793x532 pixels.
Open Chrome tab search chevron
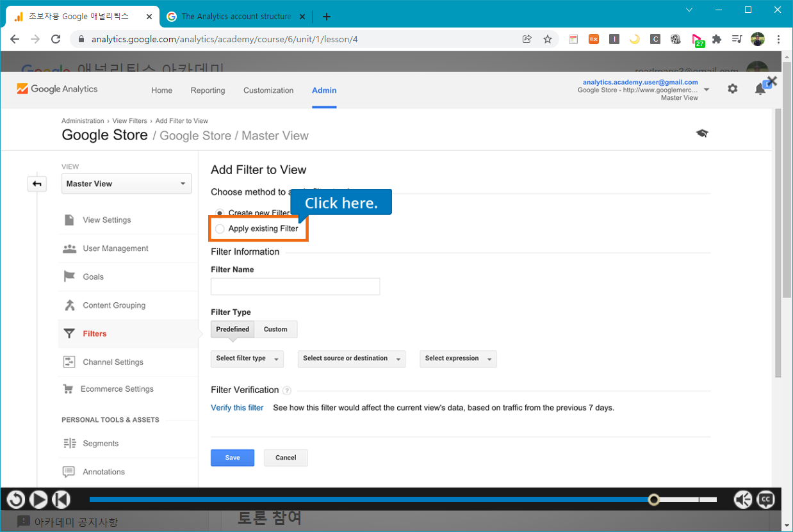pos(689,10)
